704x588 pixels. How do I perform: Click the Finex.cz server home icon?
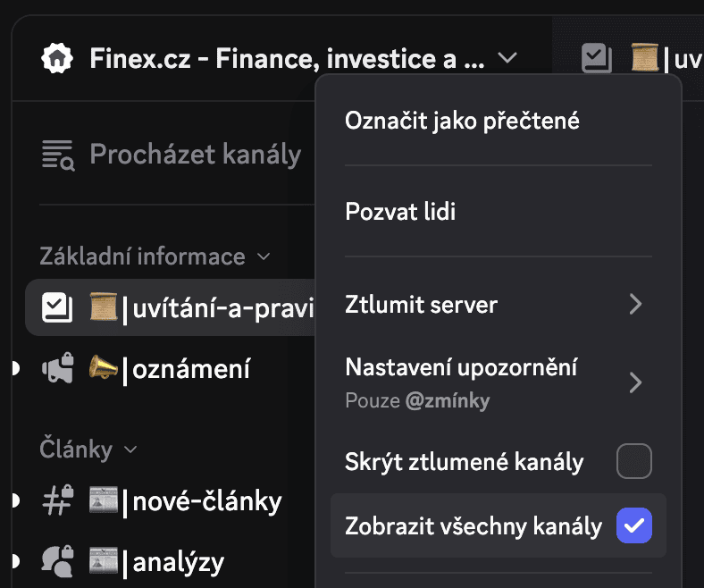(x=57, y=60)
